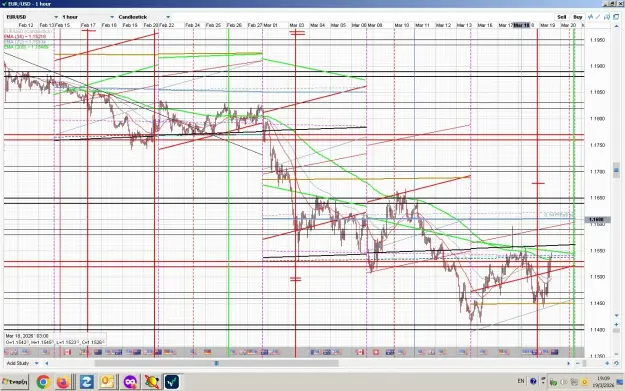The image size is (625, 391).
Task: Launch Chrome from the taskbar
Action: coord(43,382)
